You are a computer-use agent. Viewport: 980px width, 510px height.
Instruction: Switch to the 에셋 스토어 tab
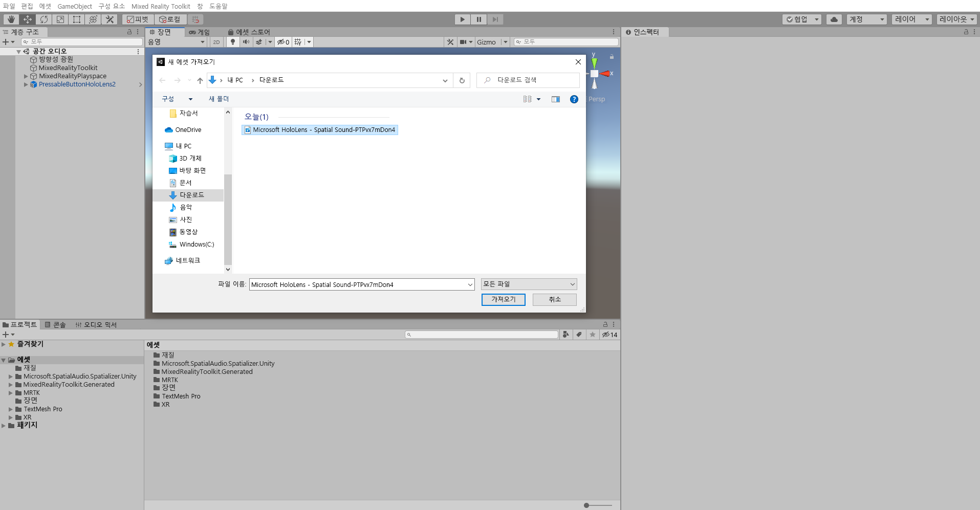249,32
